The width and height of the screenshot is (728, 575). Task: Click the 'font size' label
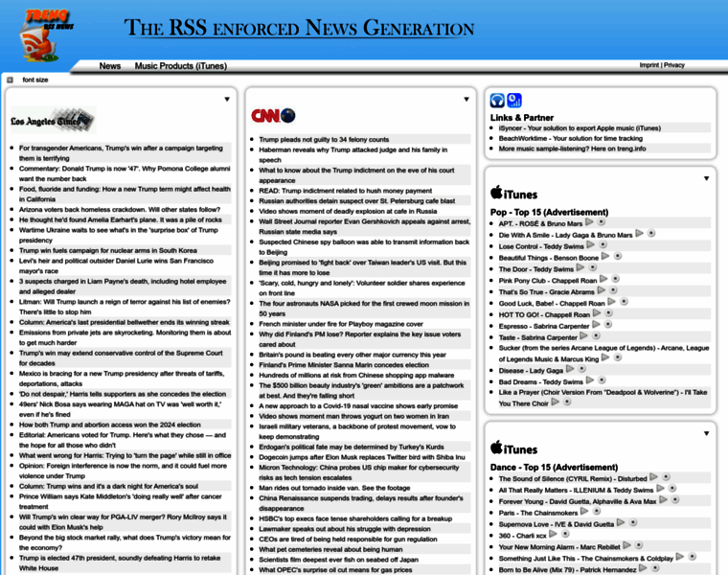click(35, 80)
